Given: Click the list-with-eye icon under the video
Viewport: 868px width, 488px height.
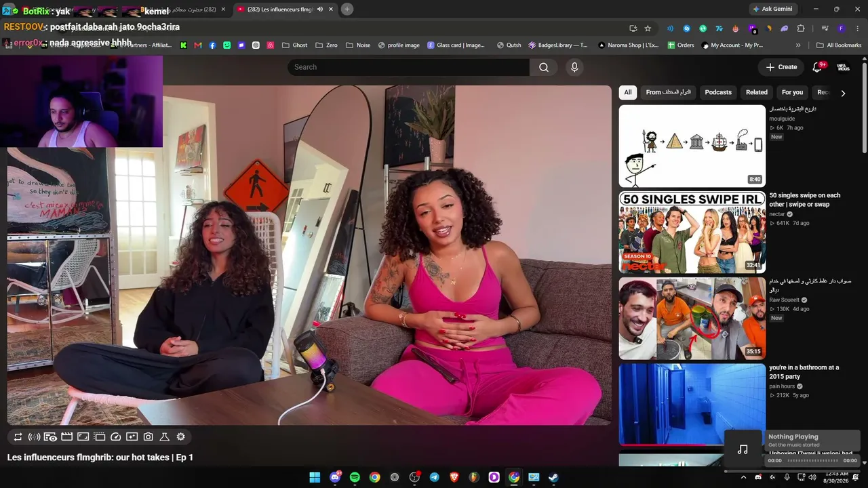Looking at the screenshot, I should pyautogui.click(x=50, y=437).
